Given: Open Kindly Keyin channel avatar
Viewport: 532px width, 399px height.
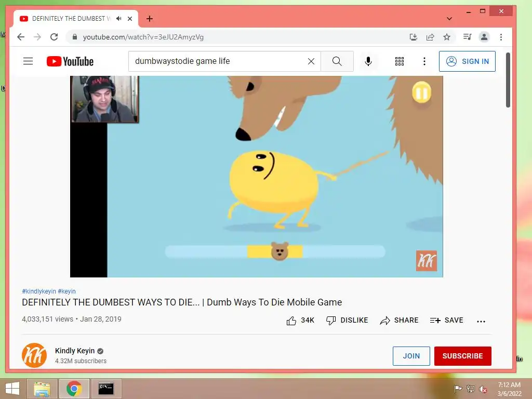Looking at the screenshot, I should [x=34, y=355].
